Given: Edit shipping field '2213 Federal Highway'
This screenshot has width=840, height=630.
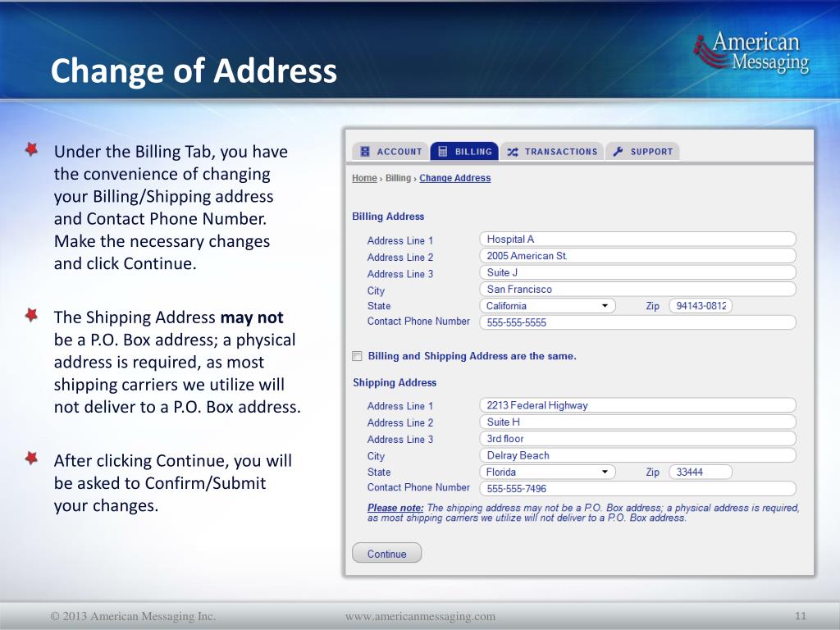Looking at the screenshot, I should pos(637,405).
